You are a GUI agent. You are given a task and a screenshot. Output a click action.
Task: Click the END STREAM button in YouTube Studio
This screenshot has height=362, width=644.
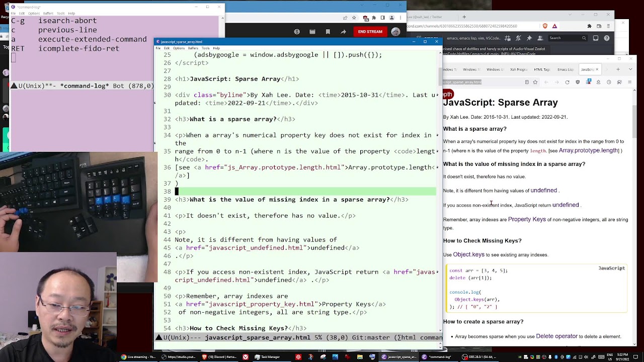tap(370, 32)
